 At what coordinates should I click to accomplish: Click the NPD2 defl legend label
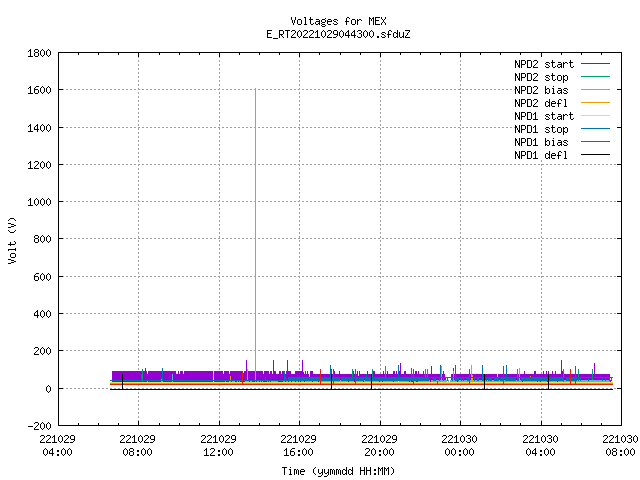pyautogui.click(x=541, y=103)
